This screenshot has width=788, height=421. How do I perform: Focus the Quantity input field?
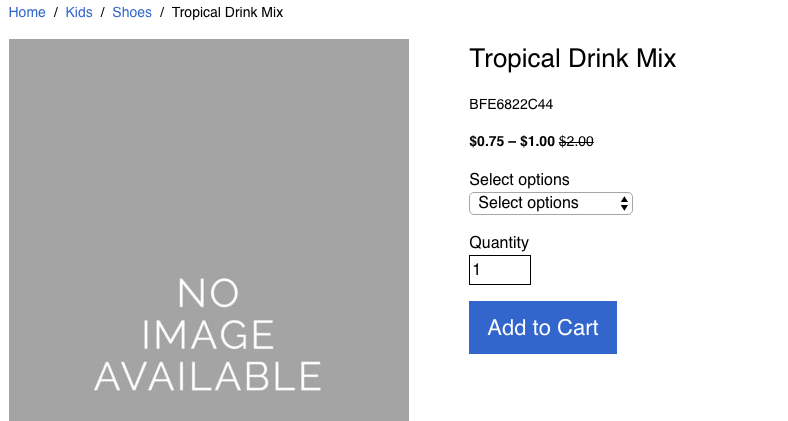coord(500,270)
